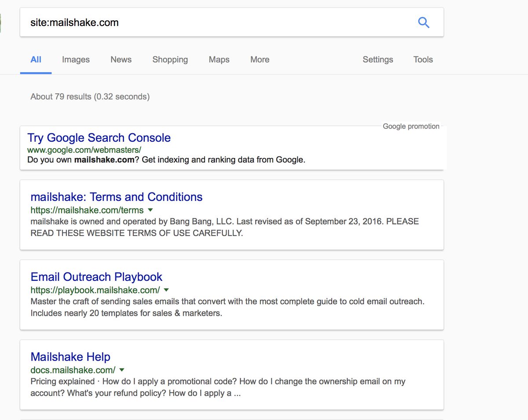This screenshot has height=420, width=528.
Task: Click the https://mailshake.com/terms URL text
Action: click(87, 210)
